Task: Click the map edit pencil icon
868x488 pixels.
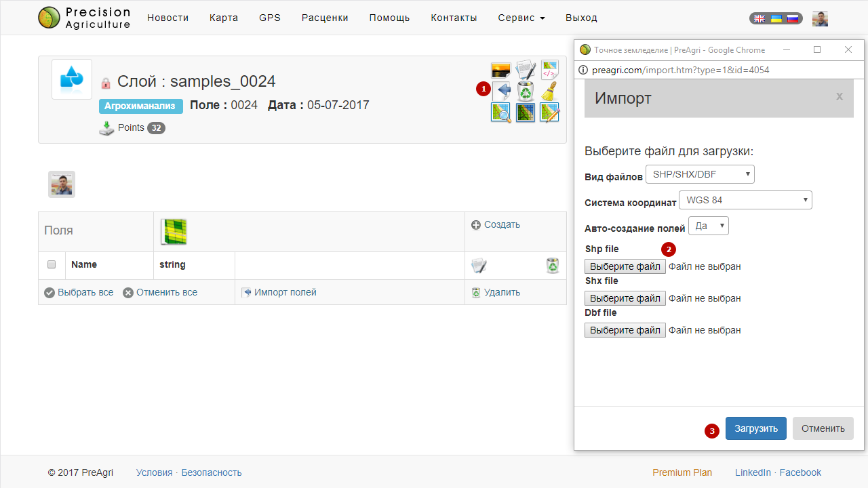Action: [x=549, y=113]
